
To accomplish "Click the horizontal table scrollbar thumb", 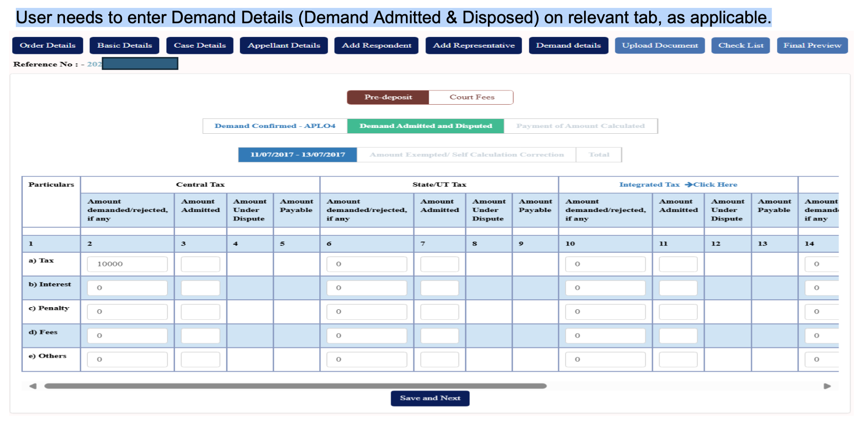I will tap(296, 386).
